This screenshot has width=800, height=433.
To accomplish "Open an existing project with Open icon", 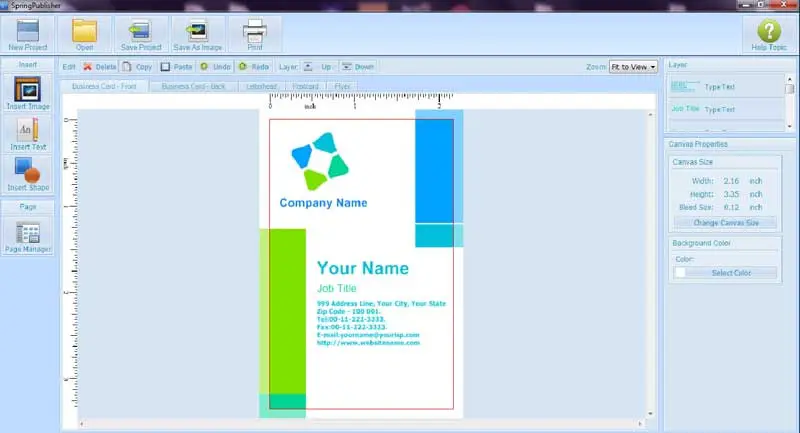I will coord(84,31).
